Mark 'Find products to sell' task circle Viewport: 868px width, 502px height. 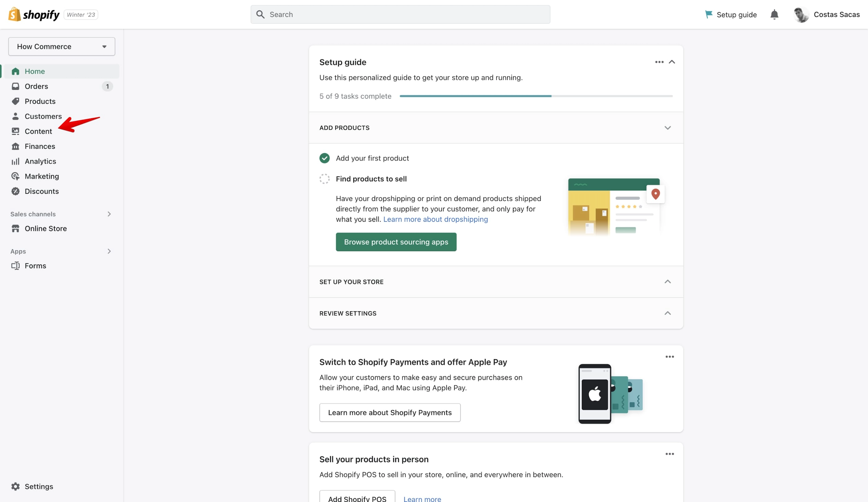(x=324, y=179)
